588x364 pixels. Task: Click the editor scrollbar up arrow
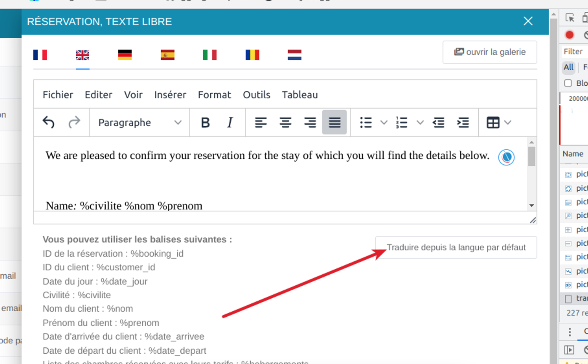[532, 142]
